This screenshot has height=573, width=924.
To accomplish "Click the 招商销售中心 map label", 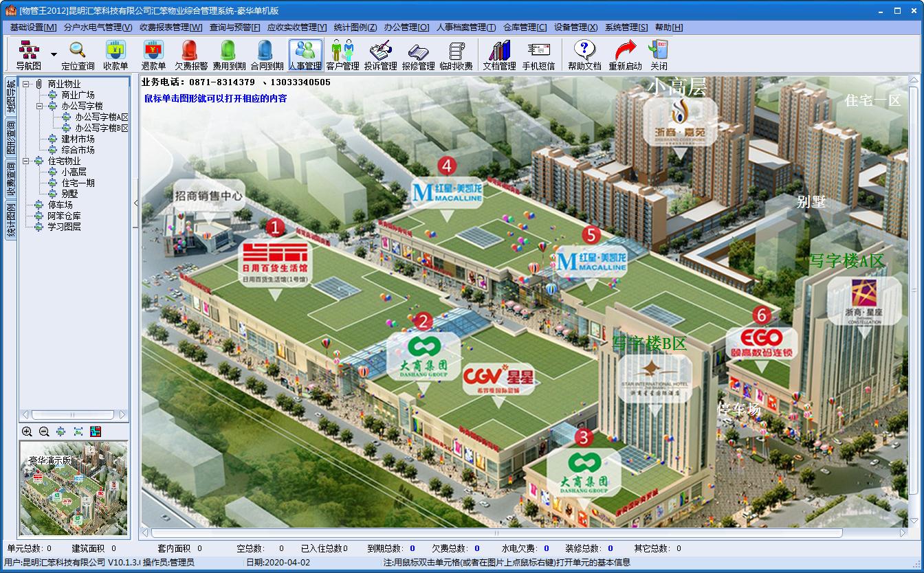I will [208, 196].
